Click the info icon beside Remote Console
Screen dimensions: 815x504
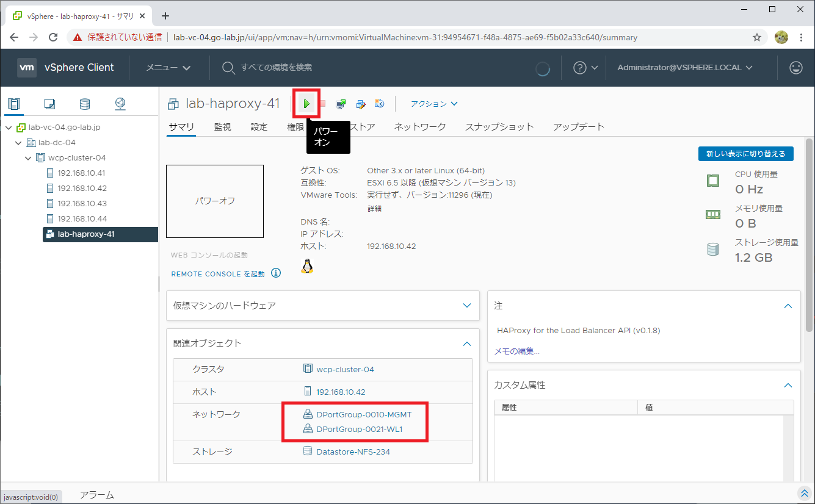point(276,273)
